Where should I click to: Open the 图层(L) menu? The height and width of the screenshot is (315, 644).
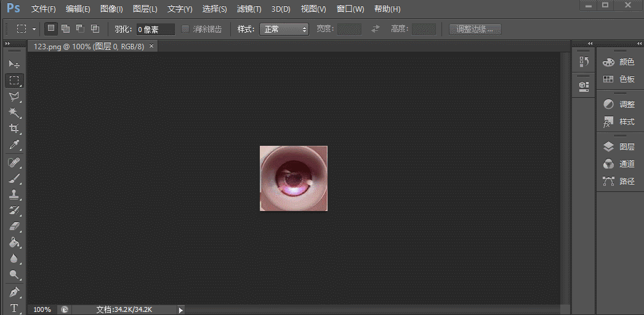tap(145, 9)
